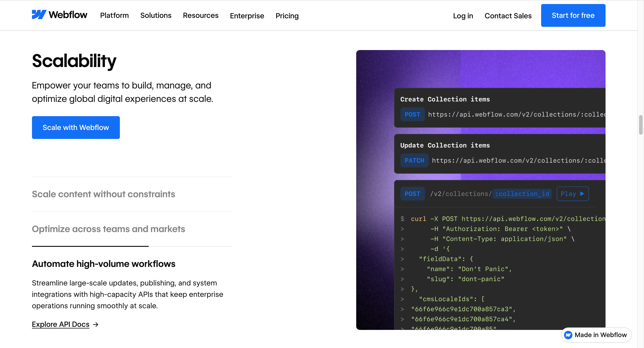
Task: Click the "cmsLocaleIds": [ line
Action: pyautogui.click(x=452, y=299)
